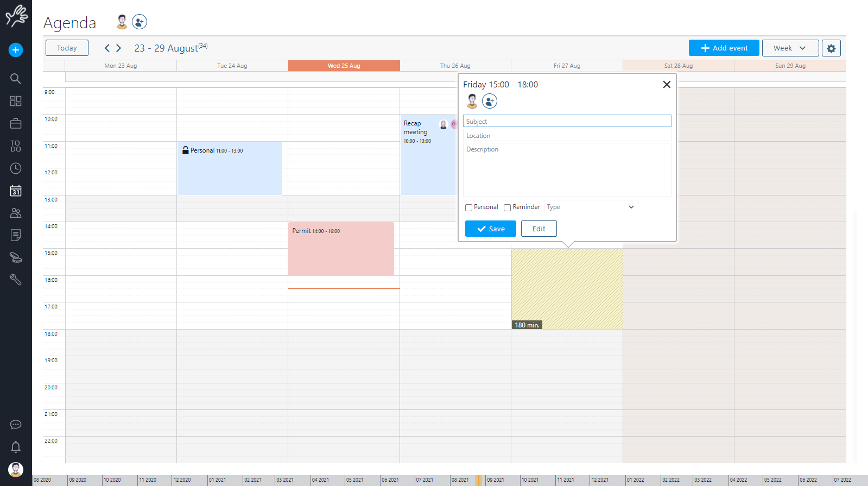The width and height of the screenshot is (868, 486).
Task: Go to previous week with left chevron
Action: 107,48
